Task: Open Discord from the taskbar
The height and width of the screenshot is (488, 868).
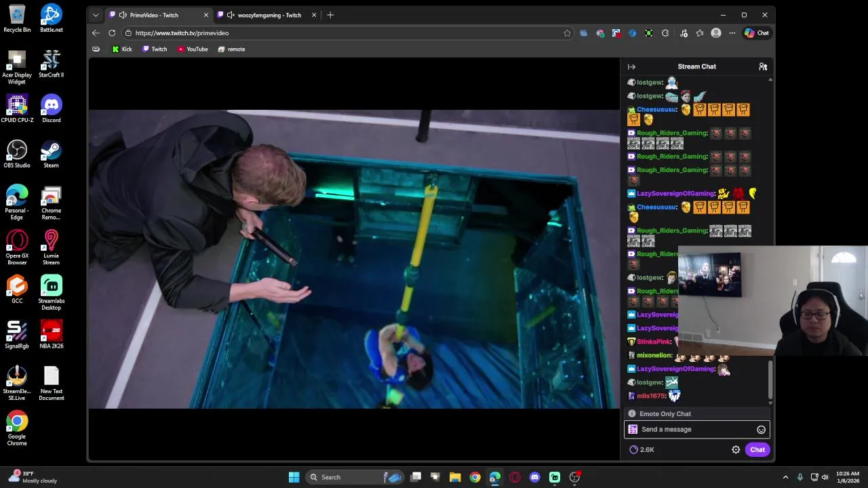Action: pos(534,477)
